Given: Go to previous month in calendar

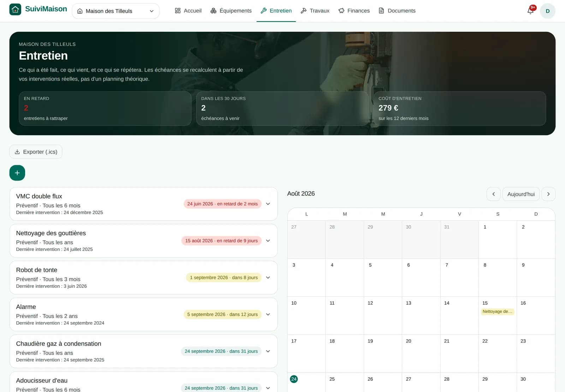Looking at the screenshot, I should [x=494, y=194].
